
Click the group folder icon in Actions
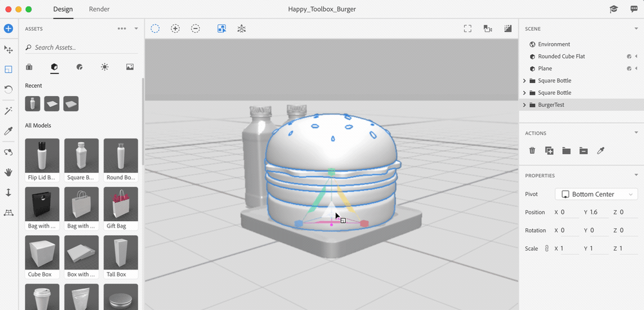(566, 150)
